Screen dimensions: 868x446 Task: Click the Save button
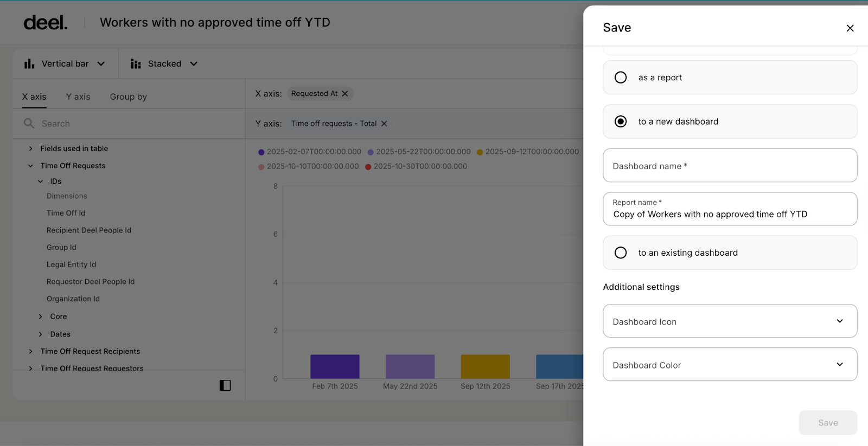point(827,423)
